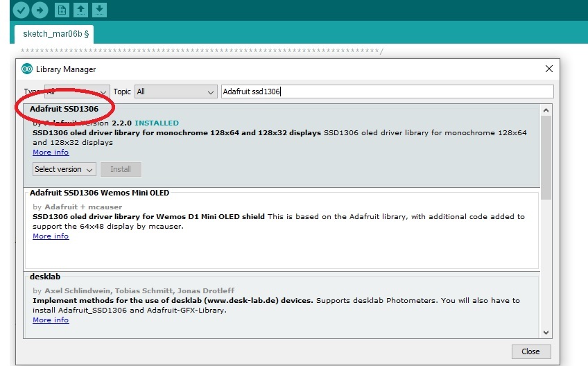This screenshot has height=366, width=588.
Task: Close Library Manager with the X button
Action: (549, 69)
